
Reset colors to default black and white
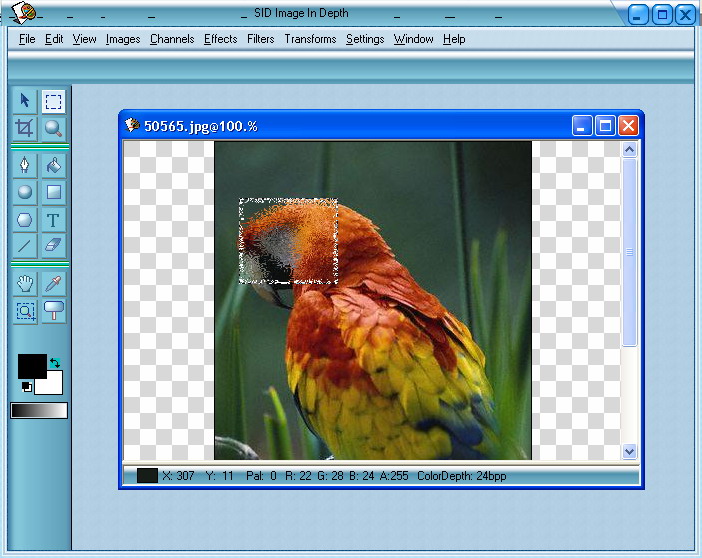click(x=25, y=387)
